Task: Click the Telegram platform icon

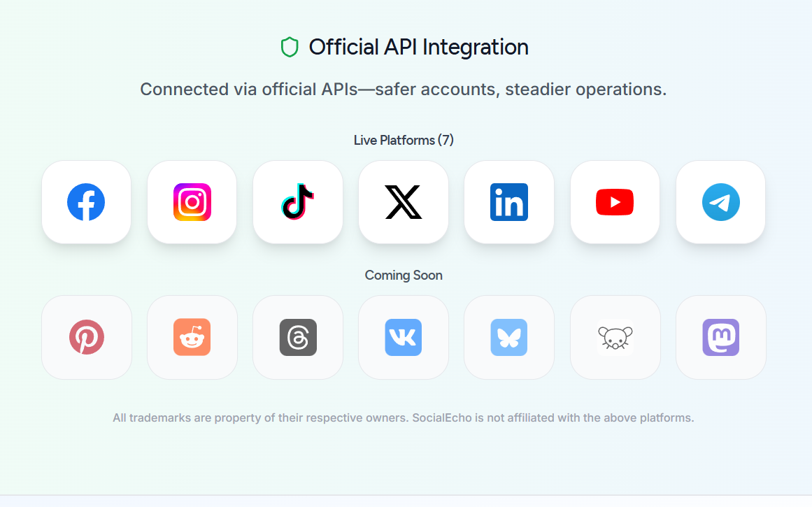Action: 721,202
